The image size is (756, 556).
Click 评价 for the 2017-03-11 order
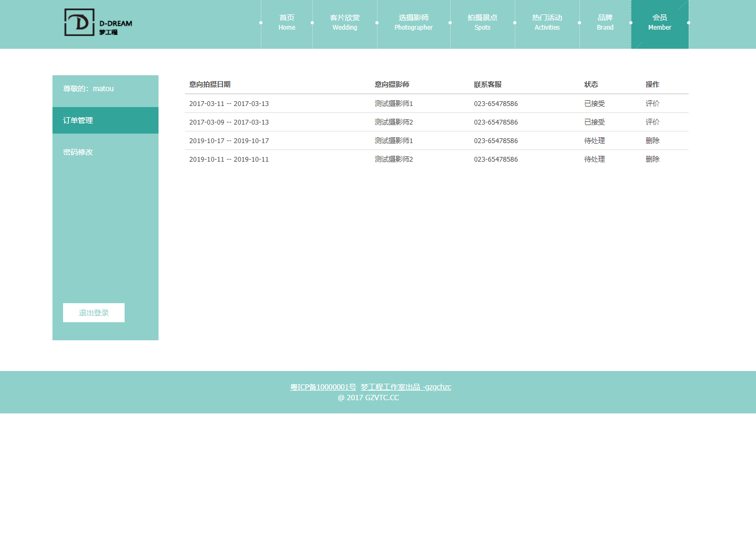(x=652, y=103)
